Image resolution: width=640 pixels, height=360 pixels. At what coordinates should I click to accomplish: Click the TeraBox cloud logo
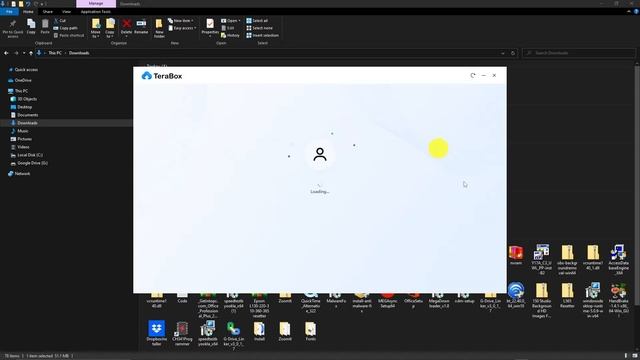[x=147, y=76]
